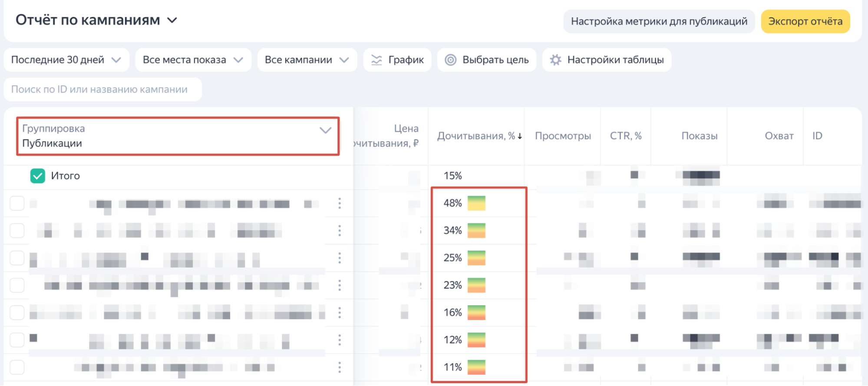Open three-dot menu in the 25% row

(340, 258)
